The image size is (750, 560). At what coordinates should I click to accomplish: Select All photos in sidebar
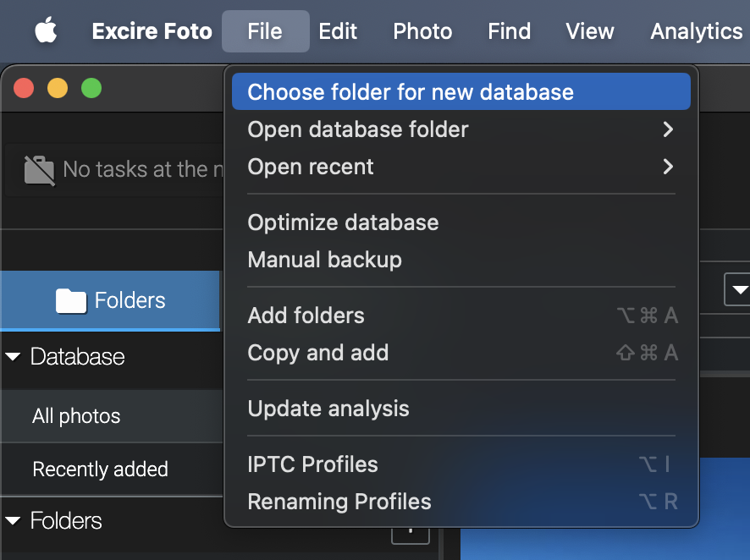tap(112, 416)
